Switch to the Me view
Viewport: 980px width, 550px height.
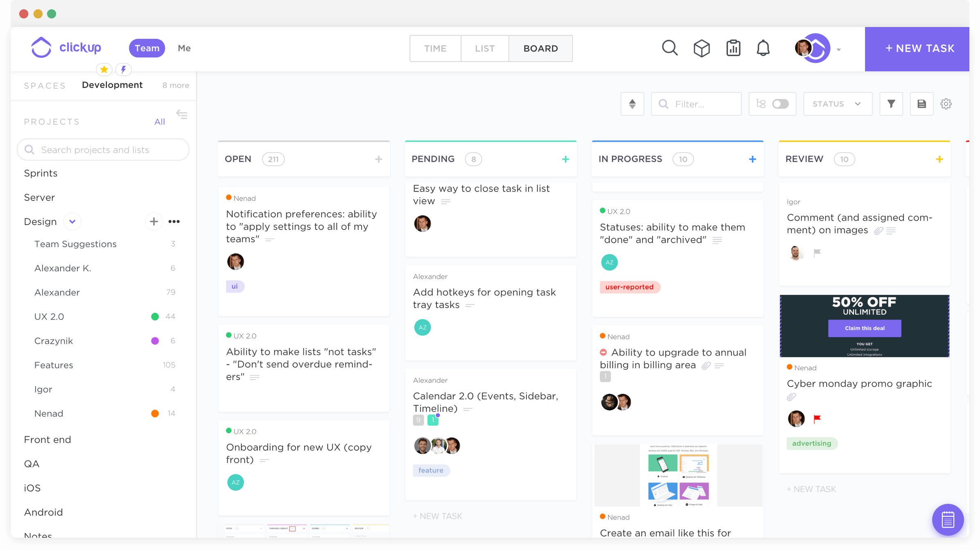pyautogui.click(x=184, y=48)
